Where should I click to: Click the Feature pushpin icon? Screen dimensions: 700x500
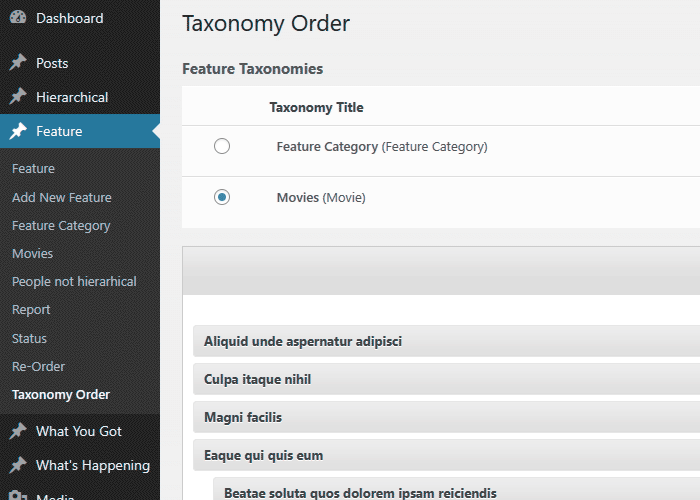tap(18, 131)
